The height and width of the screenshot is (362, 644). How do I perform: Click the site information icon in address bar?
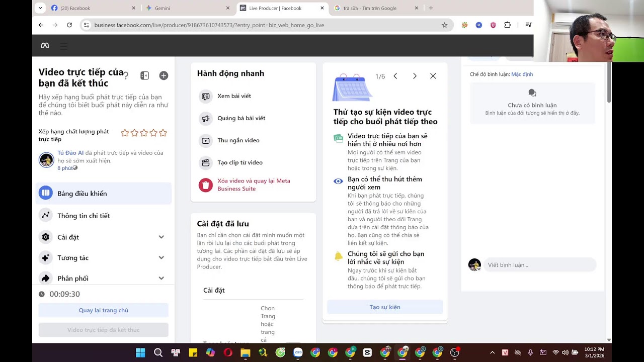click(x=86, y=25)
